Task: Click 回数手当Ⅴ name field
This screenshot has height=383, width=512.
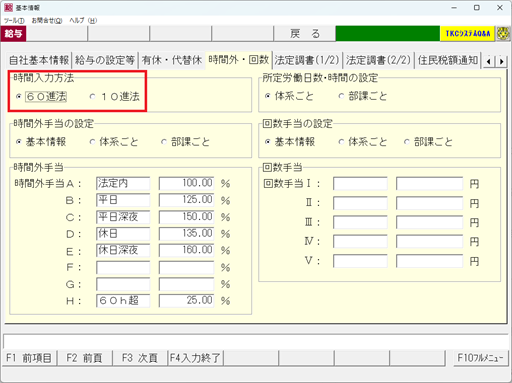Action: (x=360, y=261)
